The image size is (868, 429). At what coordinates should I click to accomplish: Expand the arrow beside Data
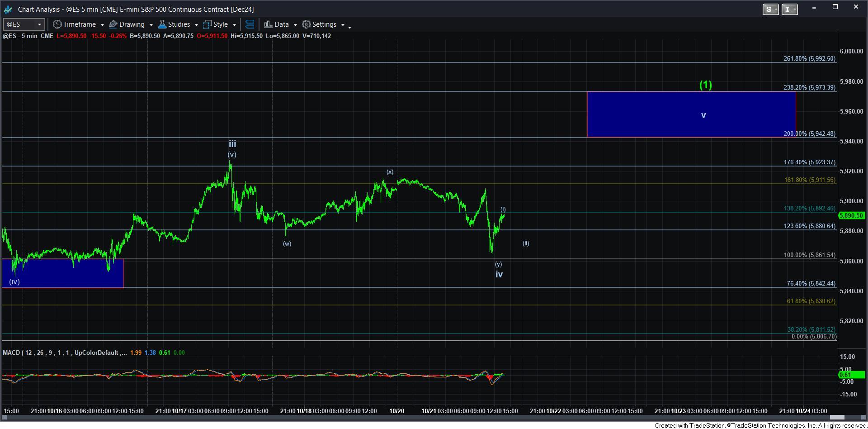click(x=295, y=25)
